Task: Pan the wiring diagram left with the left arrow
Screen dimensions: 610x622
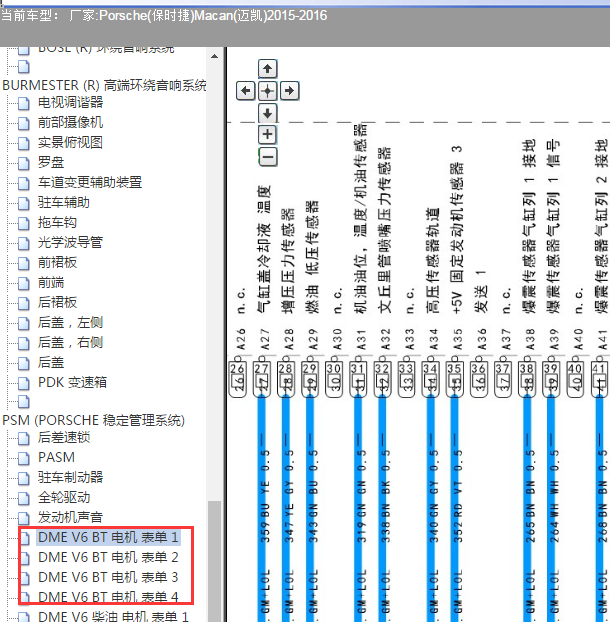Action: [246, 91]
